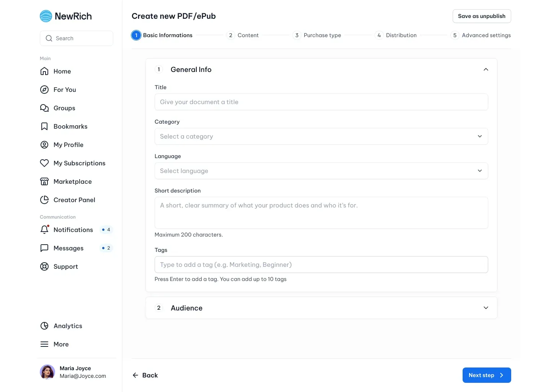Click the Support lifebuoy icon
The image size is (551, 392).
tap(44, 266)
